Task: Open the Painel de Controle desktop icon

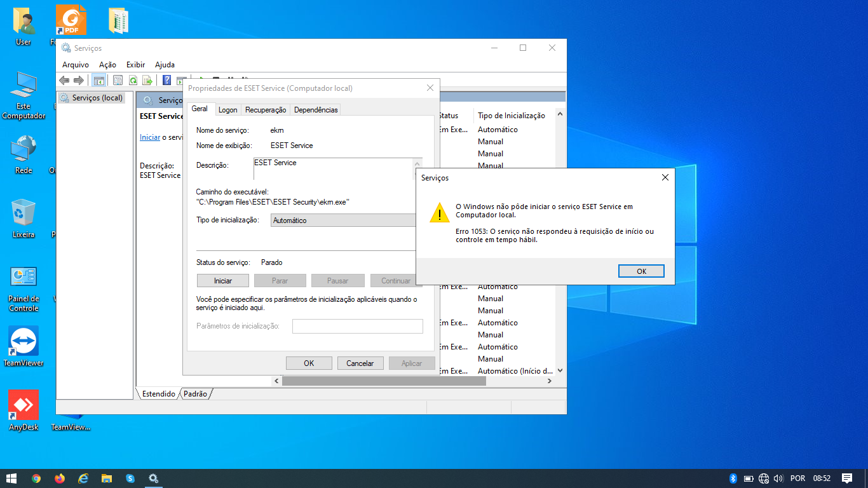Action: (24, 288)
